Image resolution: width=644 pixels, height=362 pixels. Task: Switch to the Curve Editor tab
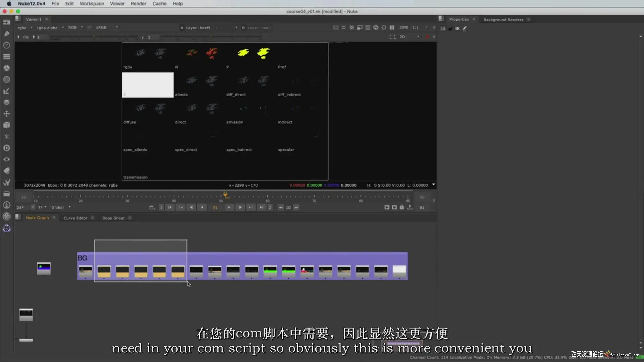click(75, 218)
